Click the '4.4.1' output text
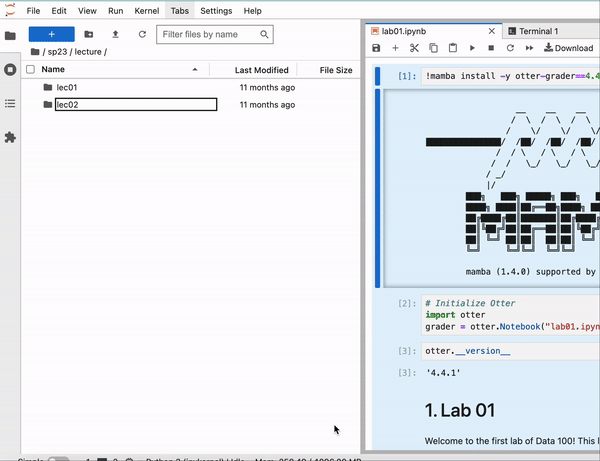Image resolution: width=600 pixels, height=461 pixels. (443, 373)
